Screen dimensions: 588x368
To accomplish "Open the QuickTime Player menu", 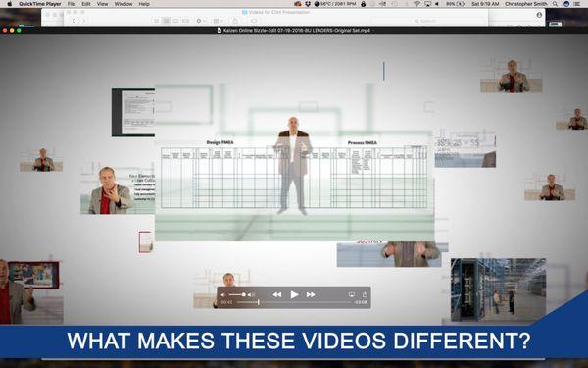I will (40, 4).
